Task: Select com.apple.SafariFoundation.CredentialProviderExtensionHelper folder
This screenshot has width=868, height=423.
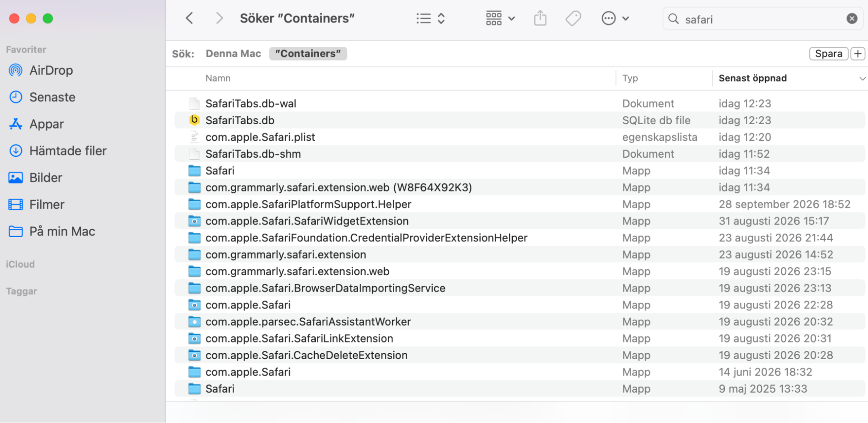Action: click(366, 238)
